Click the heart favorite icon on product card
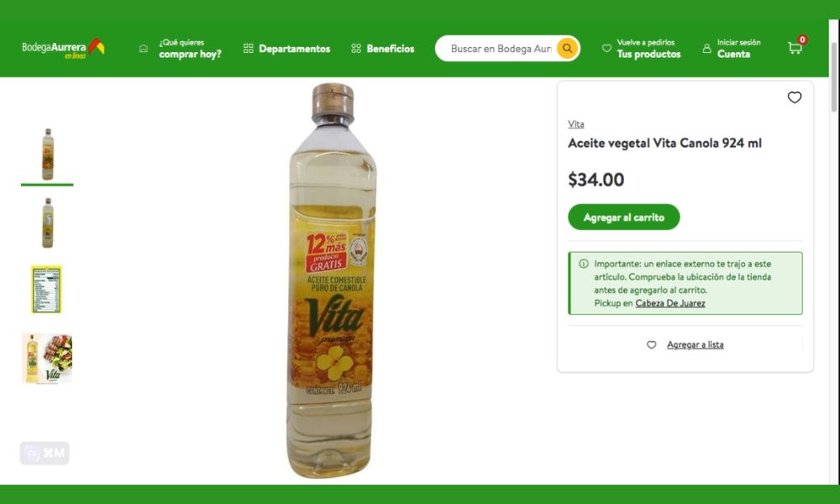 coord(795,97)
